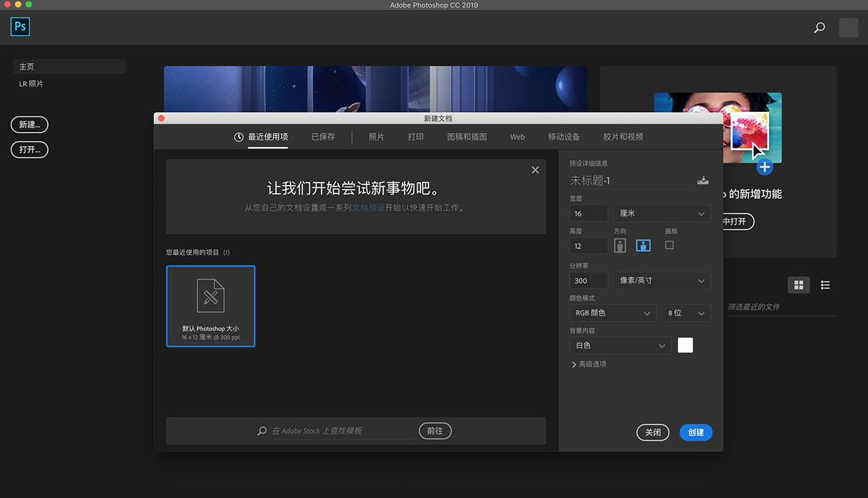Click the Photoshop Ps home logo
The width and height of the screenshot is (868, 498).
20,26
